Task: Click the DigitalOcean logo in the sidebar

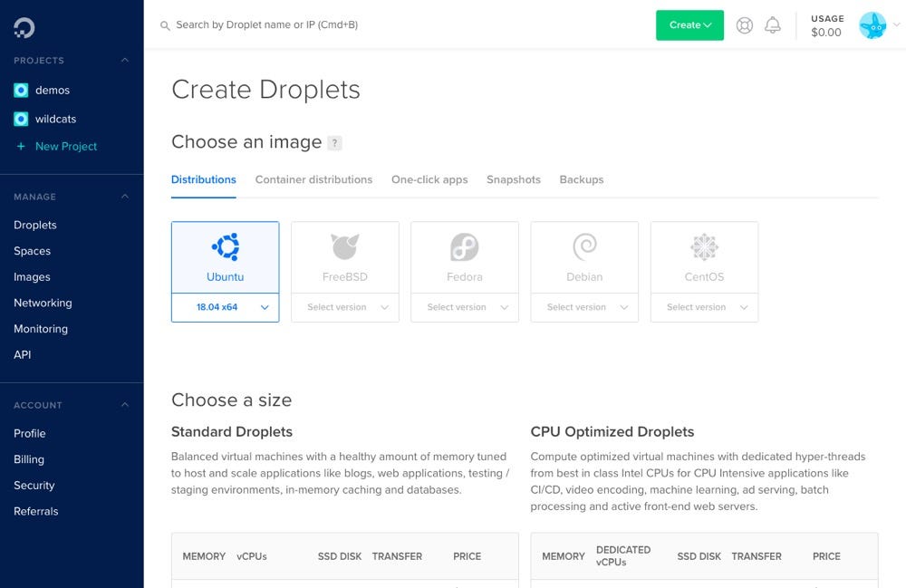Action: [24, 25]
